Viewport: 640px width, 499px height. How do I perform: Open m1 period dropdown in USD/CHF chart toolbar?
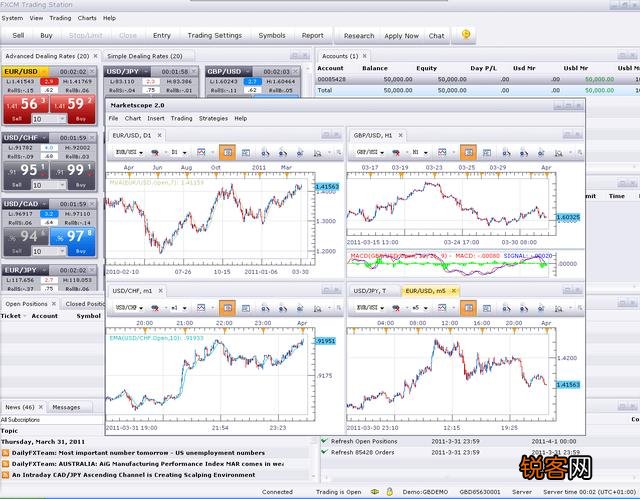(x=184, y=308)
